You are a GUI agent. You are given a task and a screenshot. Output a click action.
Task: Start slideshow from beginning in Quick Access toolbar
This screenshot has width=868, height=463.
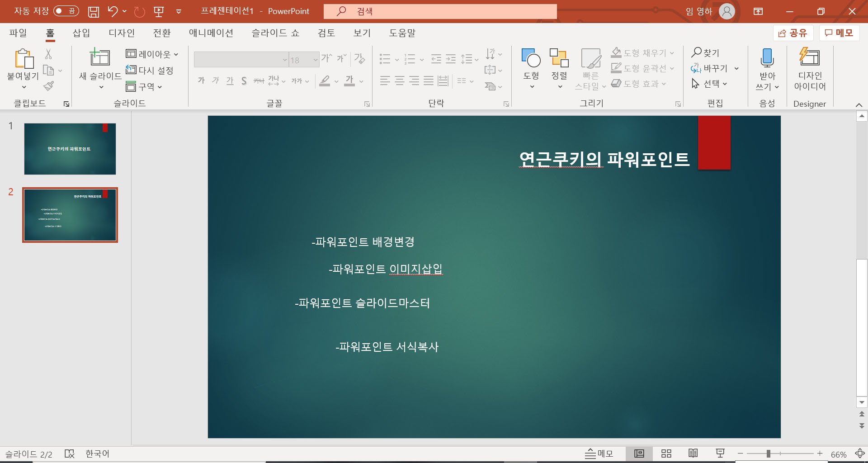pos(159,11)
